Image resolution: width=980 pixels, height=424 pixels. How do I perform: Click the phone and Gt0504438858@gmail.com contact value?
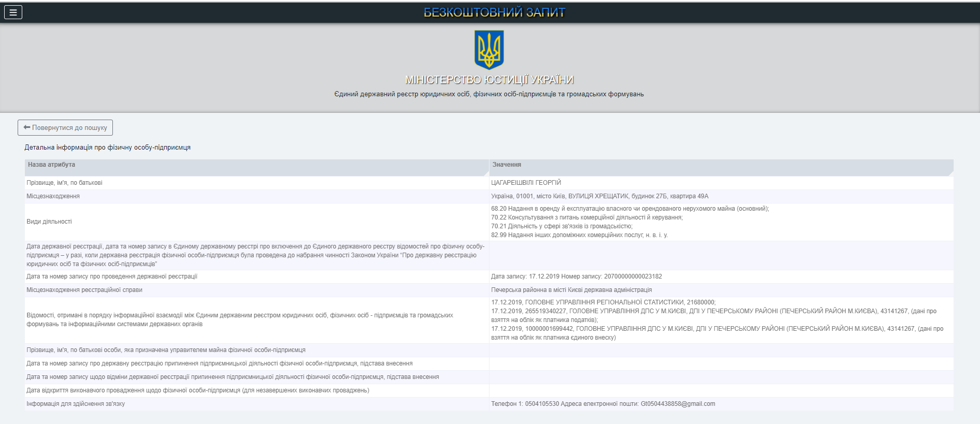tap(602, 404)
